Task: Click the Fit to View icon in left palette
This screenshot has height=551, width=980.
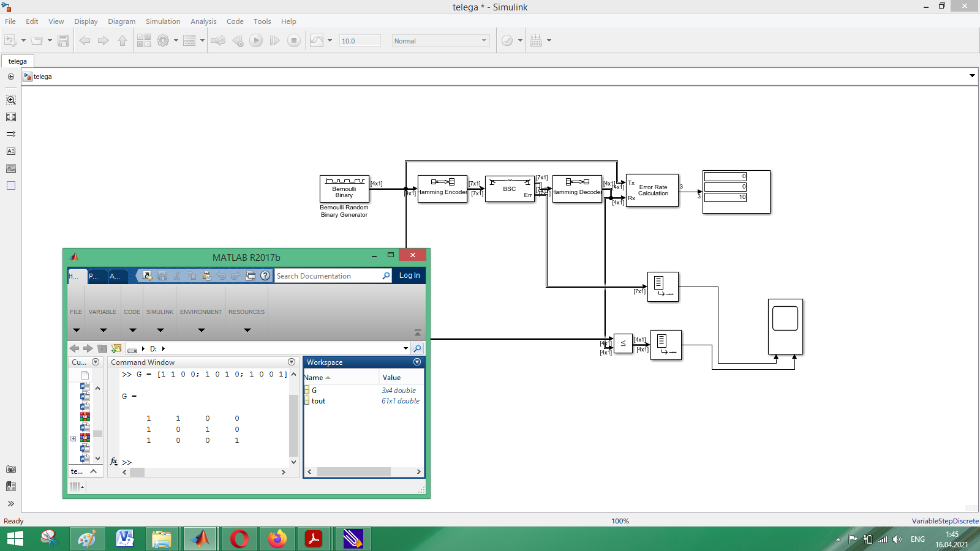Action: [11, 117]
